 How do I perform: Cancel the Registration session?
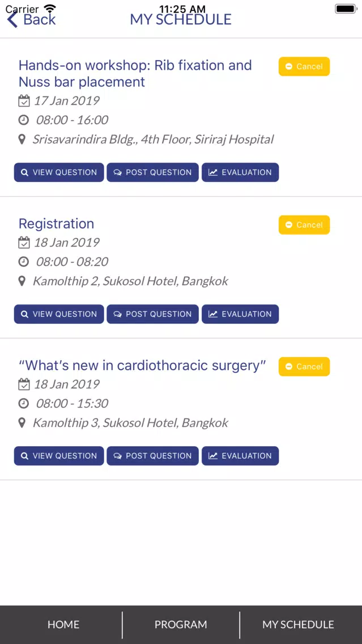pyautogui.click(x=304, y=224)
